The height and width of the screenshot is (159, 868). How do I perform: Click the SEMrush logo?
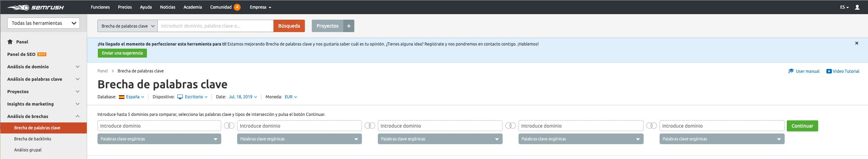coord(36,7)
